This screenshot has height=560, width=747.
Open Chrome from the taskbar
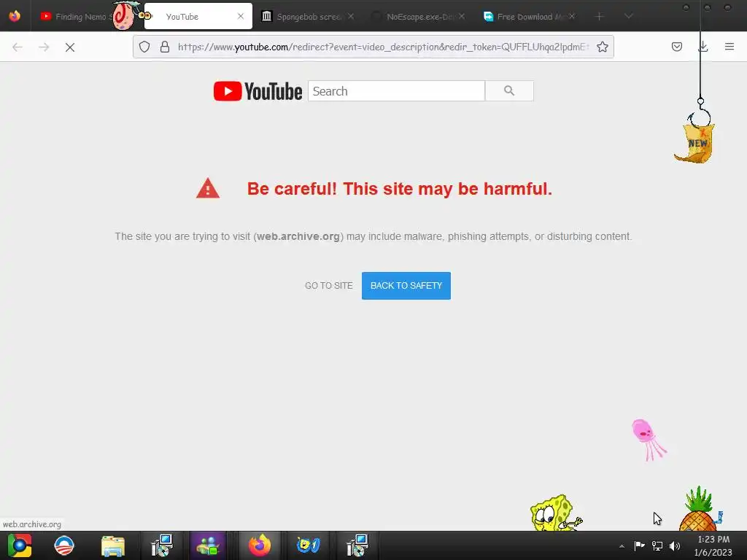(x=20, y=545)
